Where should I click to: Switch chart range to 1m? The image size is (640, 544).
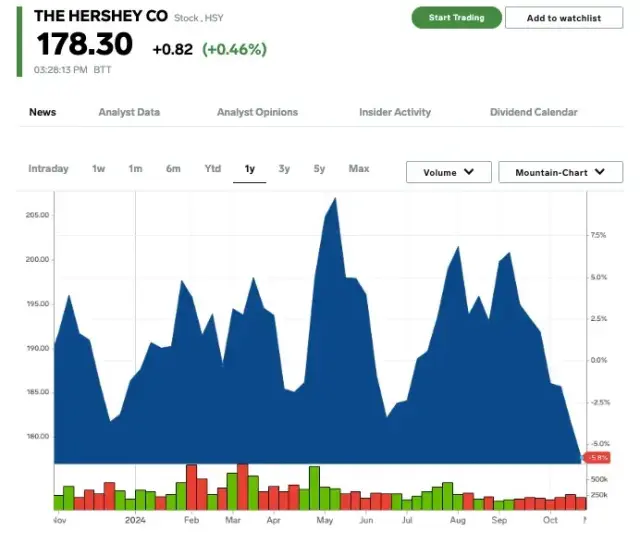tap(135, 169)
